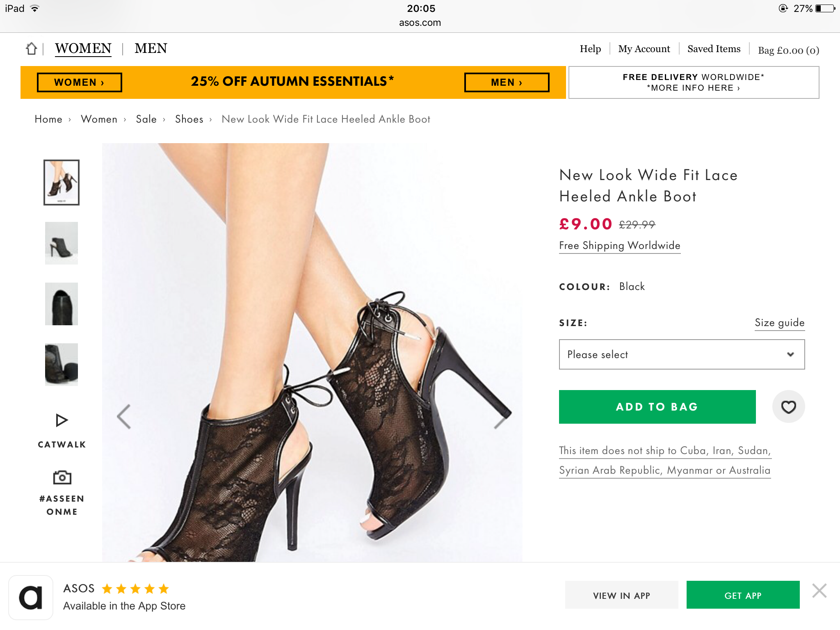Image resolution: width=840 pixels, height=630 pixels.
Task: Open the Women autumn essentials offer
Action: point(79,82)
